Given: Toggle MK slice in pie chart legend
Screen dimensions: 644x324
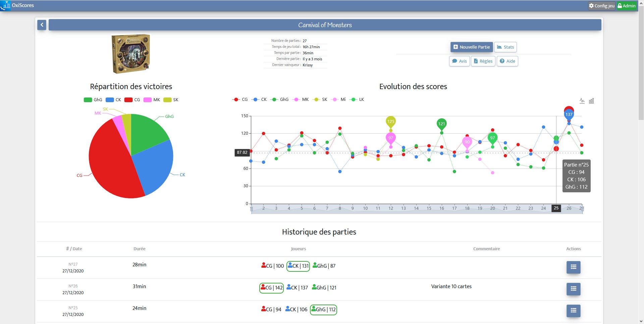Looking at the screenshot, I should pos(152,100).
